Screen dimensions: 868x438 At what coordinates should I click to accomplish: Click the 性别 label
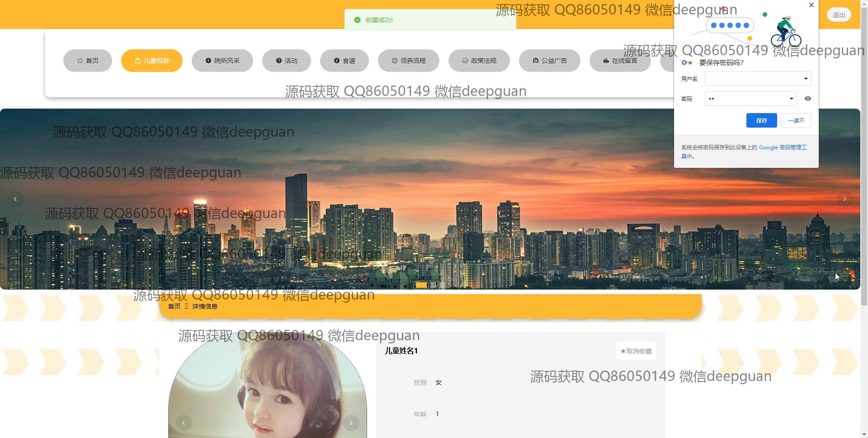click(420, 383)
